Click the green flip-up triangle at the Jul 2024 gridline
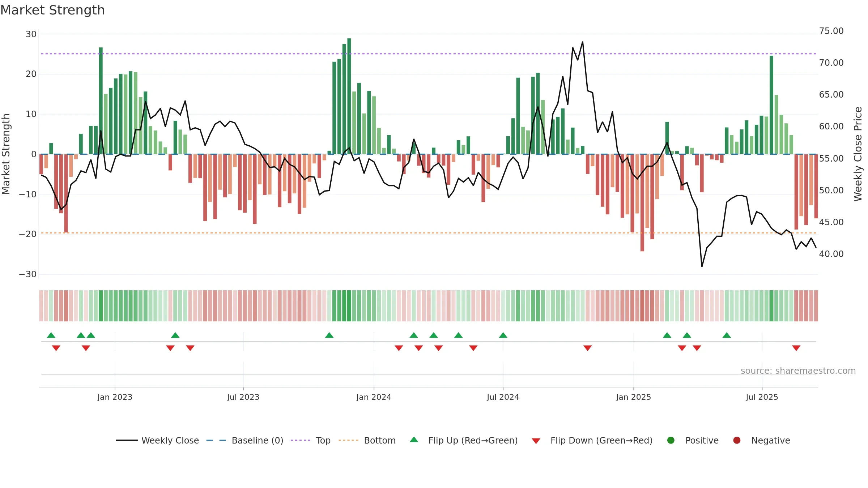868x488 pixels. (503, 335)
